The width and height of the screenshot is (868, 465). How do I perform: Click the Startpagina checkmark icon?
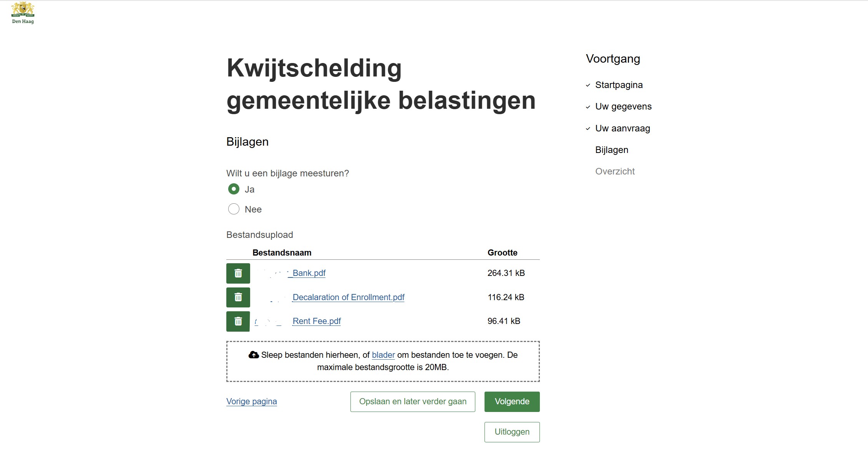click(588, 85)
